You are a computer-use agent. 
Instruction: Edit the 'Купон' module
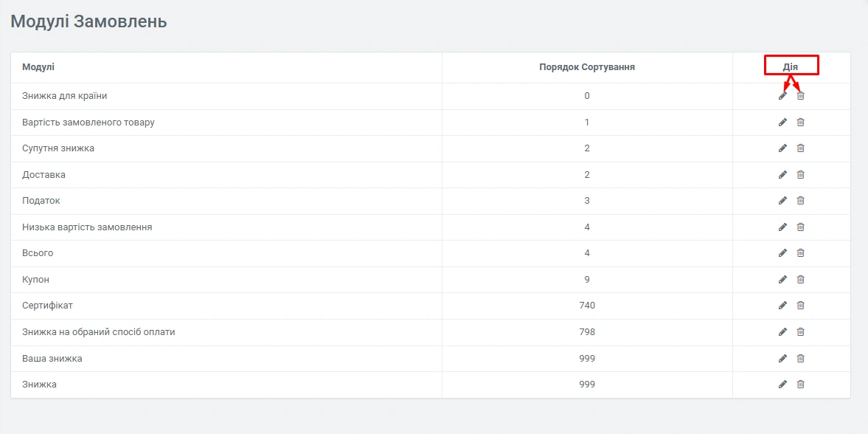click(x=782, y=280)
